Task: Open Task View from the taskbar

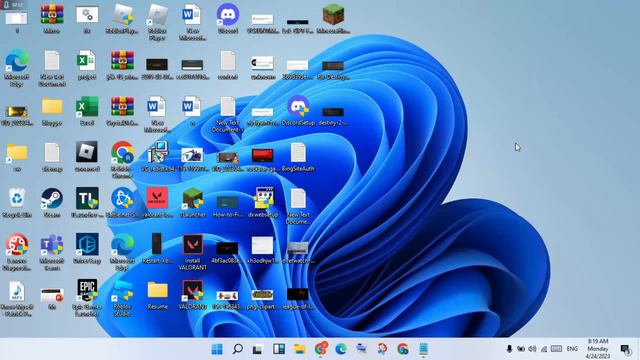Action: click(258, 349)
